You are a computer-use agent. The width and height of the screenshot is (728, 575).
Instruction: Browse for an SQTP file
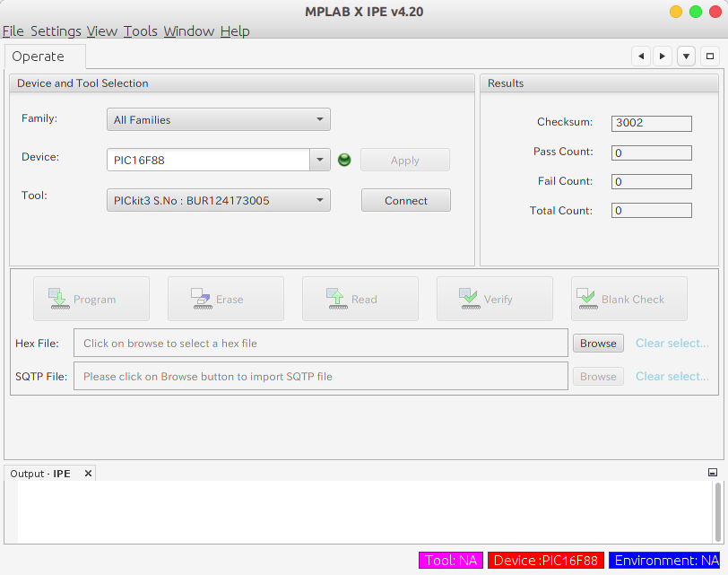(598, 376)
